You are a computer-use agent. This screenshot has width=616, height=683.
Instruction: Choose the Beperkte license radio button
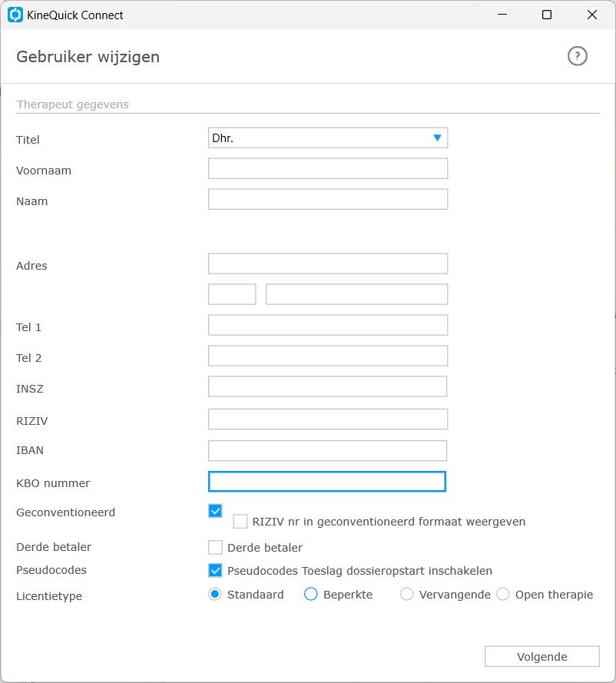coord(310,595)
